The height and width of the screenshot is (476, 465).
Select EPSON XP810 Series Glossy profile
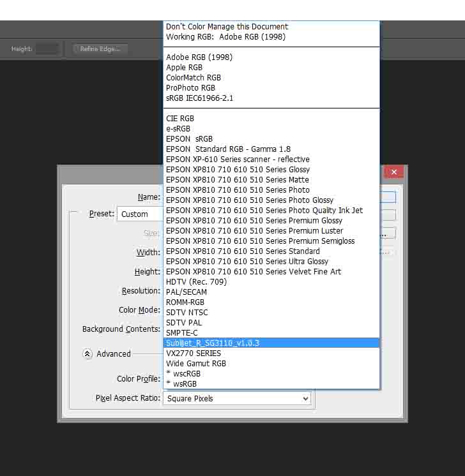tap(271, 169)
